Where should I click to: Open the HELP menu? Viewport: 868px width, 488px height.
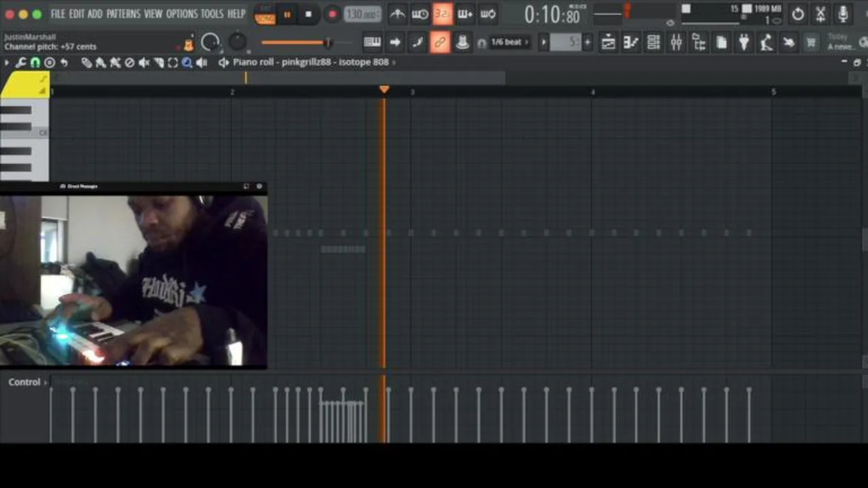point(237,14)
